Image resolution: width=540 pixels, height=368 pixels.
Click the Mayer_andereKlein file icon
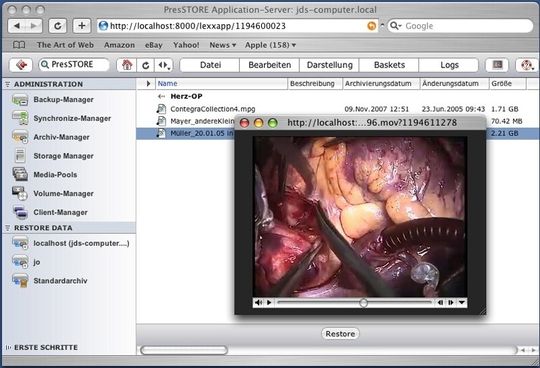click(161, 121)
